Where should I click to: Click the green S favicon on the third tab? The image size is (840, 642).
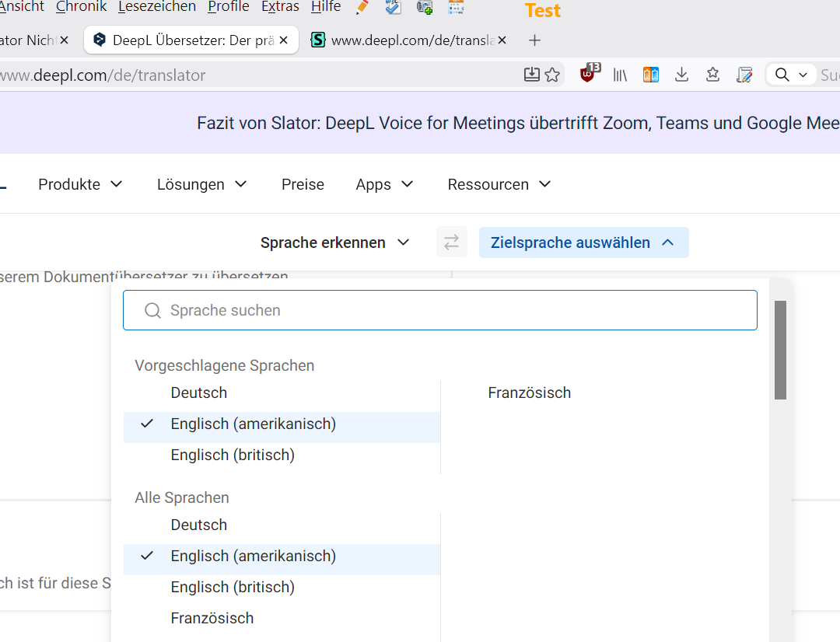point(318,40)
